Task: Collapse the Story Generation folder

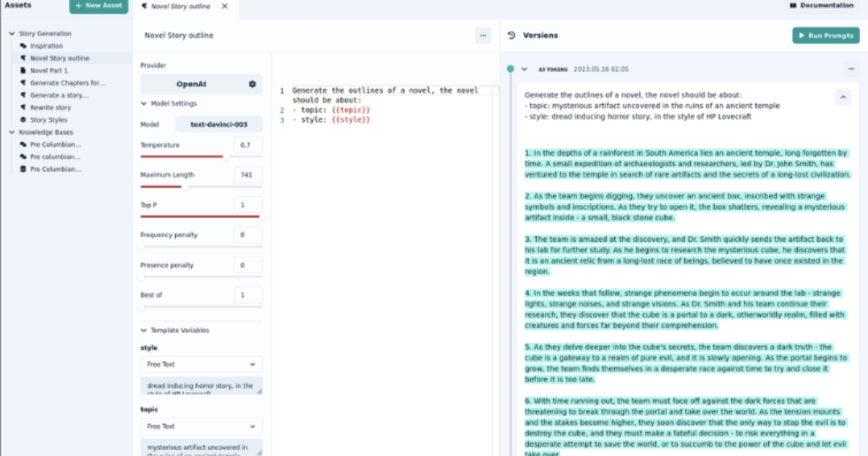Action: pyautogui.click(x=12, y=33)
